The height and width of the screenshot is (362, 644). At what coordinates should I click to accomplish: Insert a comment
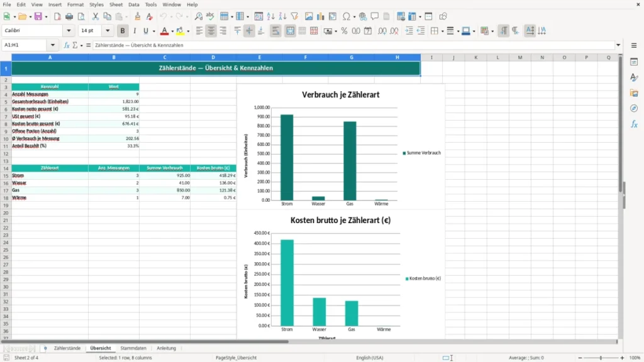(x=375, y=16)
